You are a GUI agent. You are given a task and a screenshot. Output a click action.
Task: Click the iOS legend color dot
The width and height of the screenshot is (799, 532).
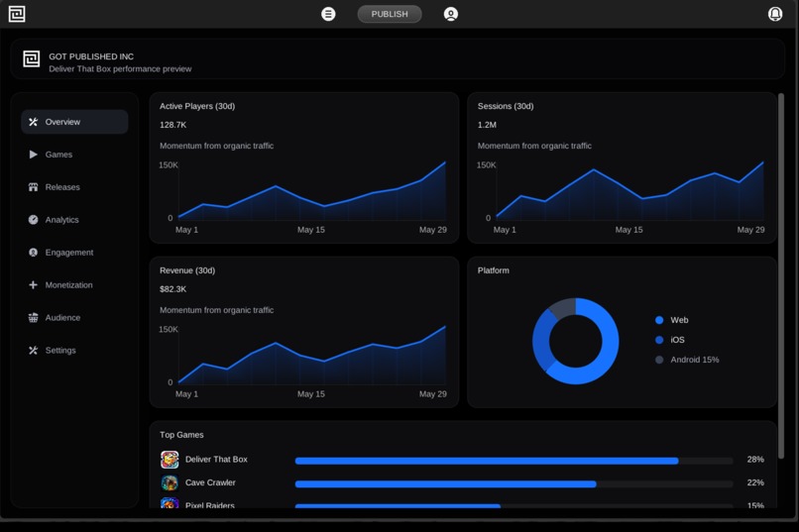tap(659, 340)
